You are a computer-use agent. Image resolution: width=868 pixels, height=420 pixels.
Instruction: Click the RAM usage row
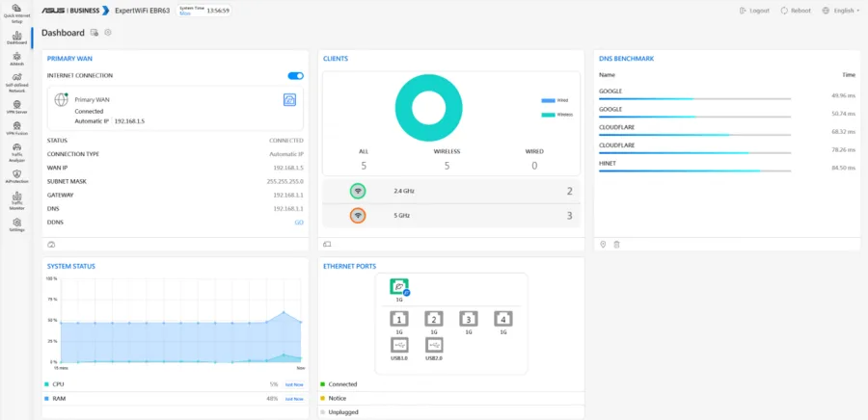click(x=175, y=399)
